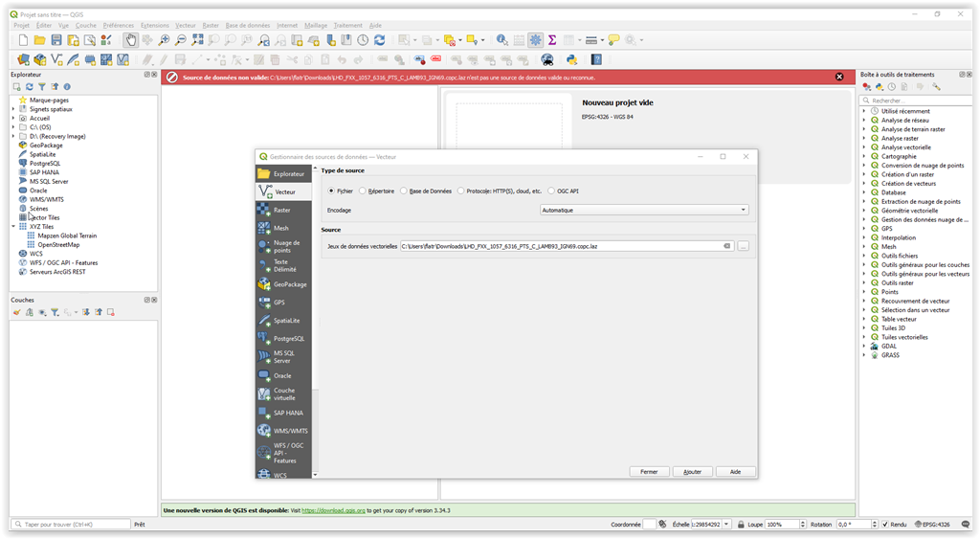Image resolution: width=980 pixels, height=539 pixels.
Task: Choose Base de Données radio option
Action: tap(404, 191)
